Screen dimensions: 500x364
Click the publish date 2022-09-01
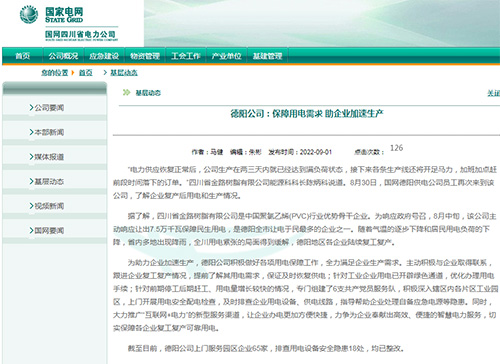(x=316, y=152)
